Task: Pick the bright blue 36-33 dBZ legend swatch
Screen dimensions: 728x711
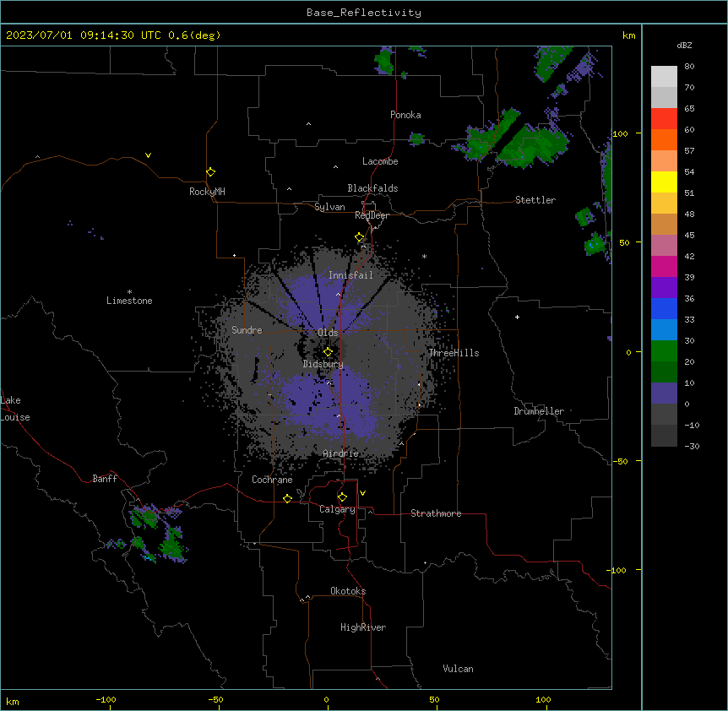Action: tap(664, 308)
